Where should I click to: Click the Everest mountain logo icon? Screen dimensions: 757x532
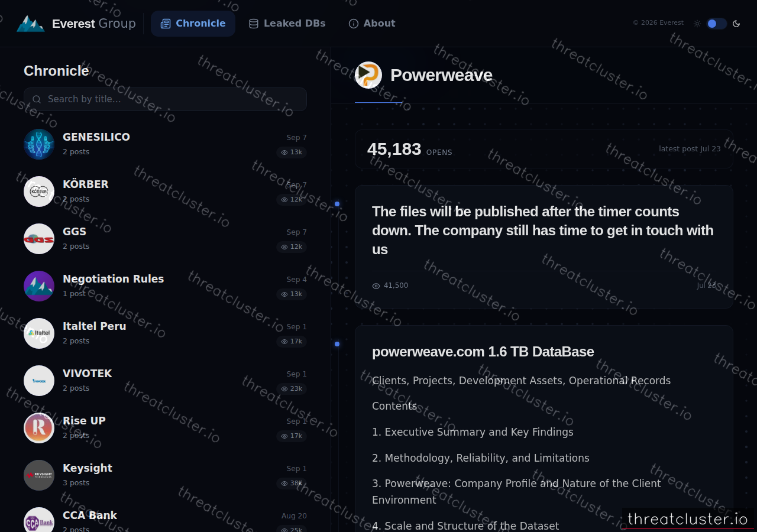click(x=30, y=24)
